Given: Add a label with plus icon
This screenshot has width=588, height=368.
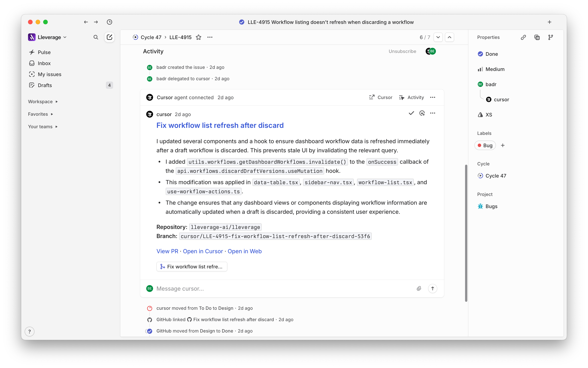Looking at the screenshot, I should pyautogui.click(x=503, y=145).
